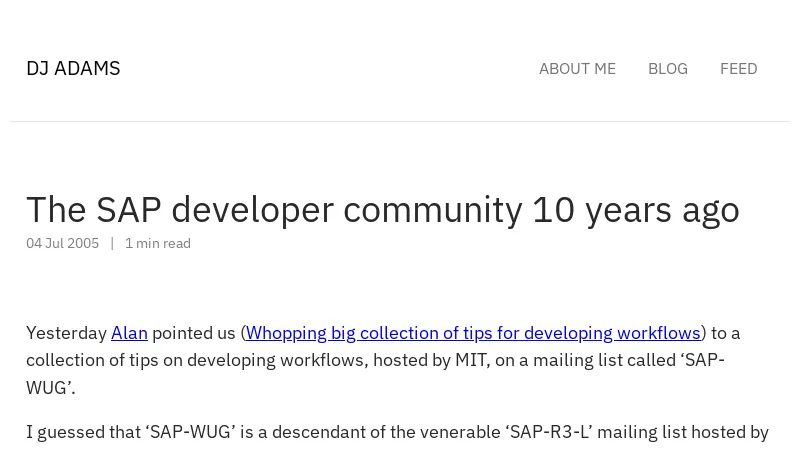Click the text WUG' ending first paragraph

[x=51, y=388]
